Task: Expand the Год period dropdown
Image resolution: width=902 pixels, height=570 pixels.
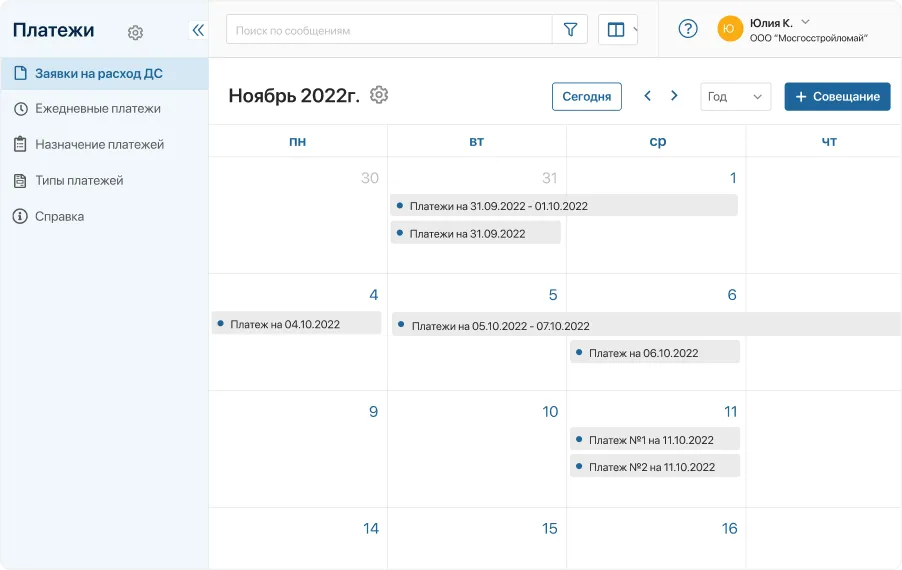Action: coord(735,97)
